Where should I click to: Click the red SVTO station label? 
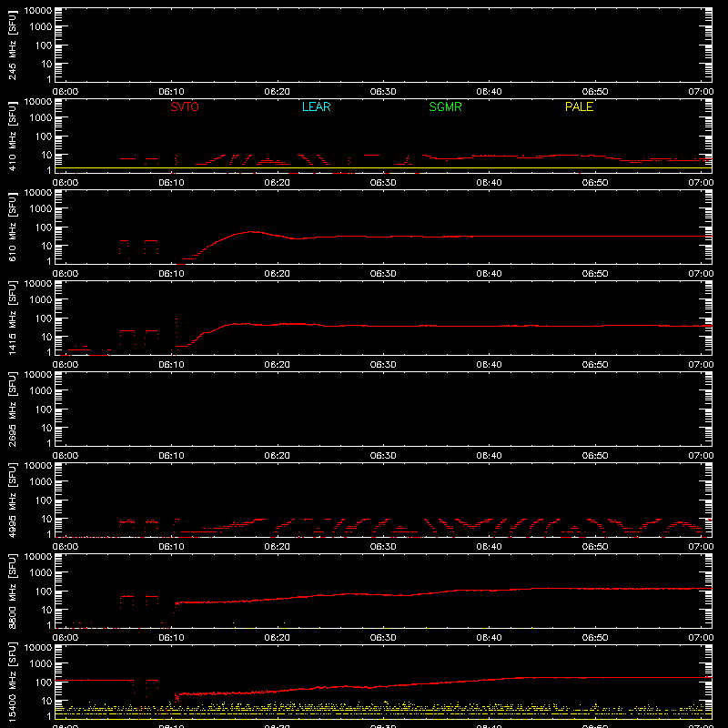coord(185,106)
